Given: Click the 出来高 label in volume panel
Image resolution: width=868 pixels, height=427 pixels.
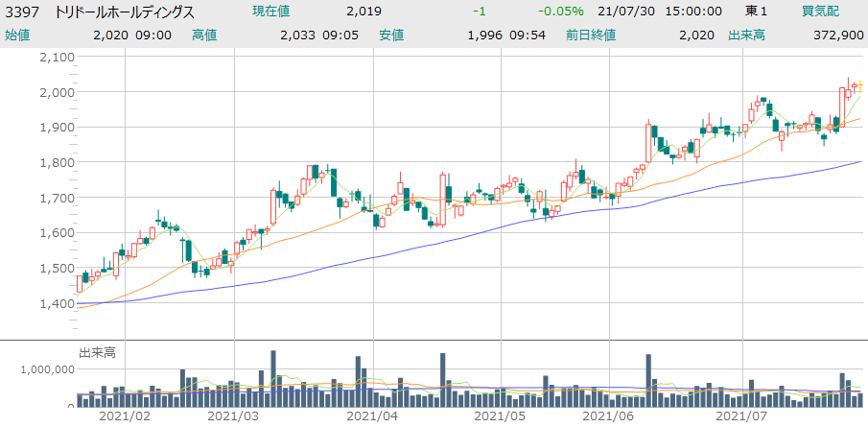Looking at the screenshot, I should [x=97, y=353].
